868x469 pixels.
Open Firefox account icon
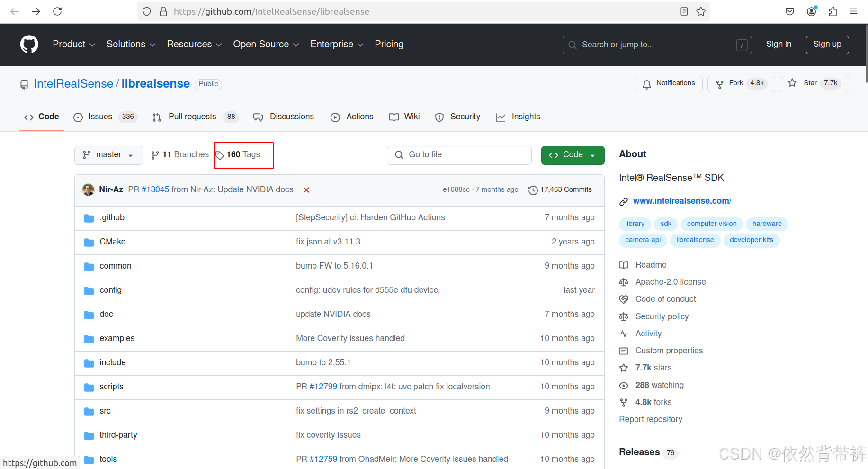tap(812, 11)
